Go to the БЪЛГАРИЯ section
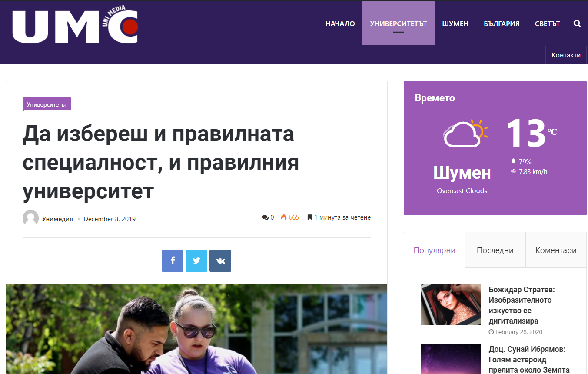588x374 pixels. (502, 24)
